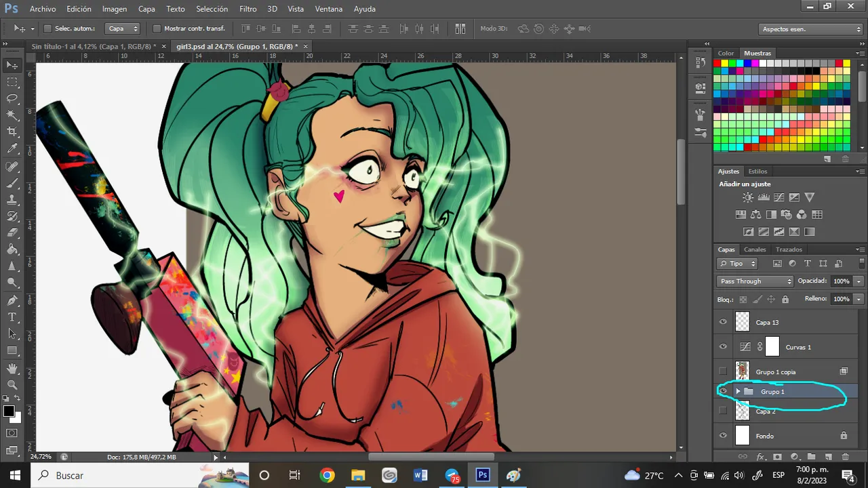The height and width of the screenshot is (488, 868).
Task: Open the Capas panel options menu
Action: point(861,249)
